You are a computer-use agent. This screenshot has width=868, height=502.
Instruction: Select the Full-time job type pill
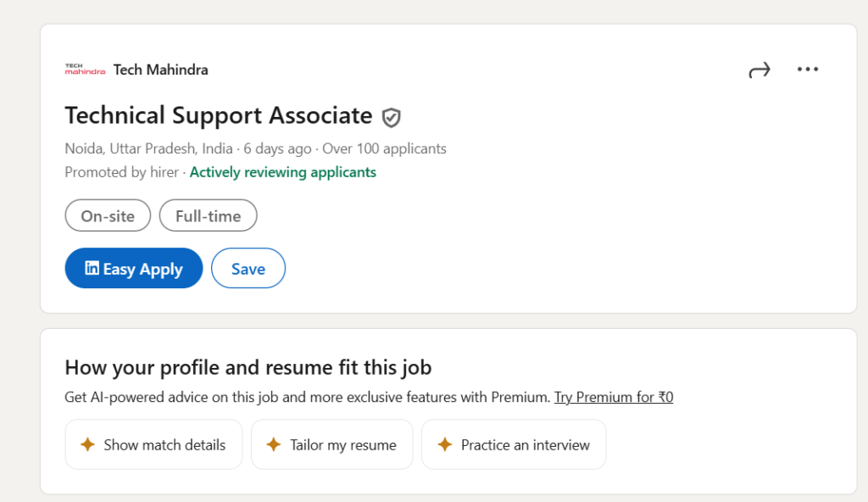pos(208,215)
